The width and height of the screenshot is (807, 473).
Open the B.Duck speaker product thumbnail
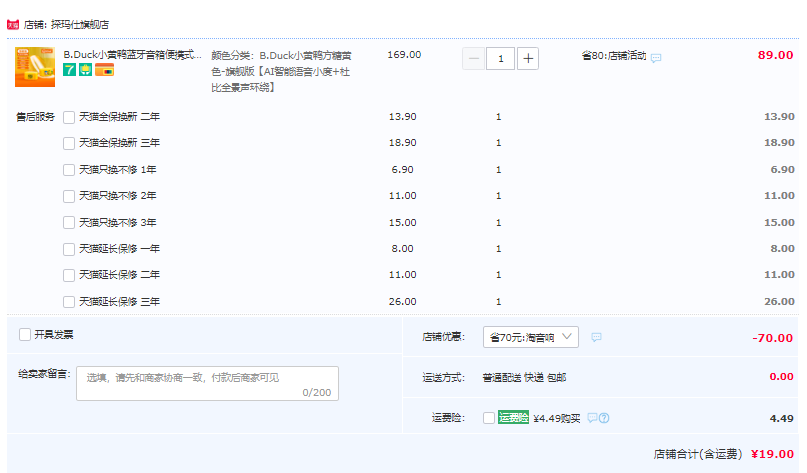tap(35, 67)
